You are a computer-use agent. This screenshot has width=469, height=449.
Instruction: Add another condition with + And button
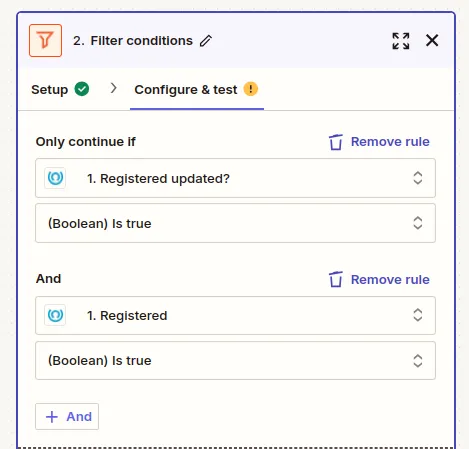67,416
